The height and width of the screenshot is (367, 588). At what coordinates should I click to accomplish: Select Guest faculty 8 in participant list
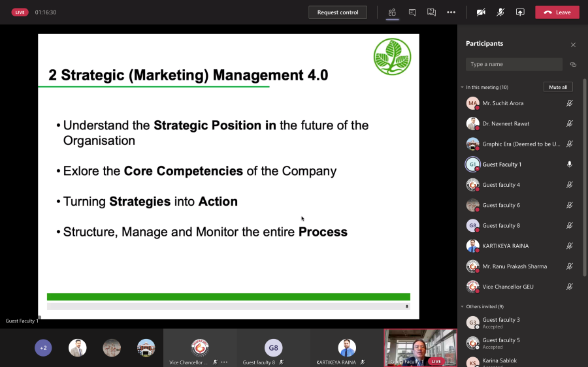point(500,225)
